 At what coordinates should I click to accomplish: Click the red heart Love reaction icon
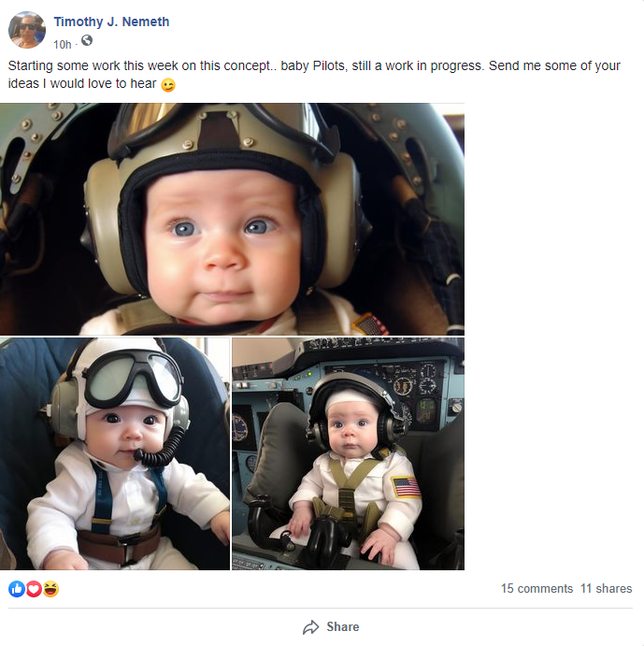coord(34,589)
